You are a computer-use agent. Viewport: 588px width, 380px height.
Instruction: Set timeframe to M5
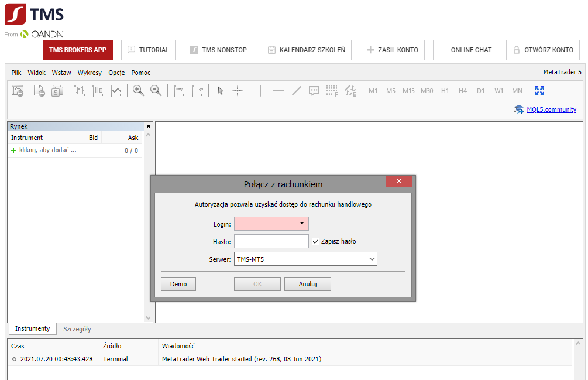click(391, 91)
